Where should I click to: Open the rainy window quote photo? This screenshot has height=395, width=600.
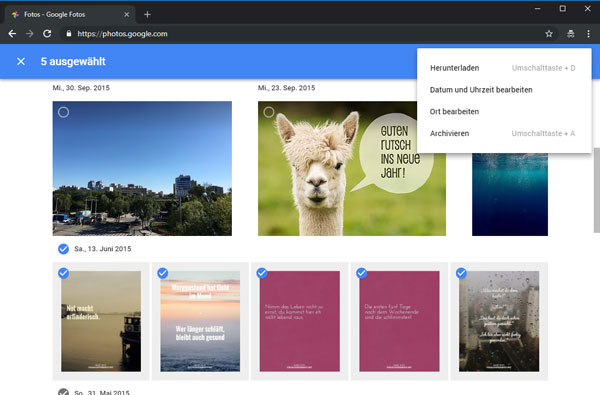[499, 321]
